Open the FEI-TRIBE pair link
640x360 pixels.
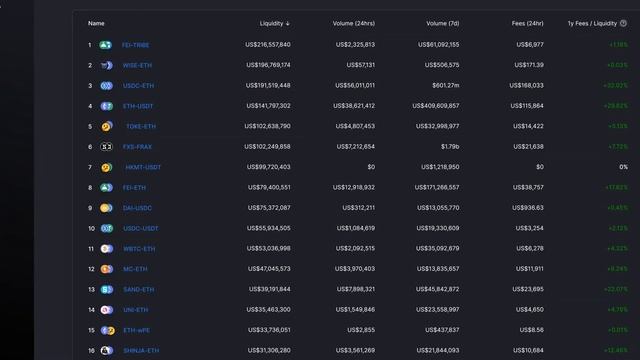coord(136,45)
